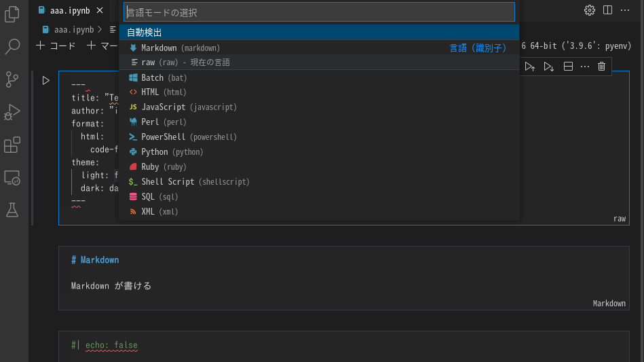Delete the raw cell
Viewport: 644px width, 362px height.
coord(601,67)
